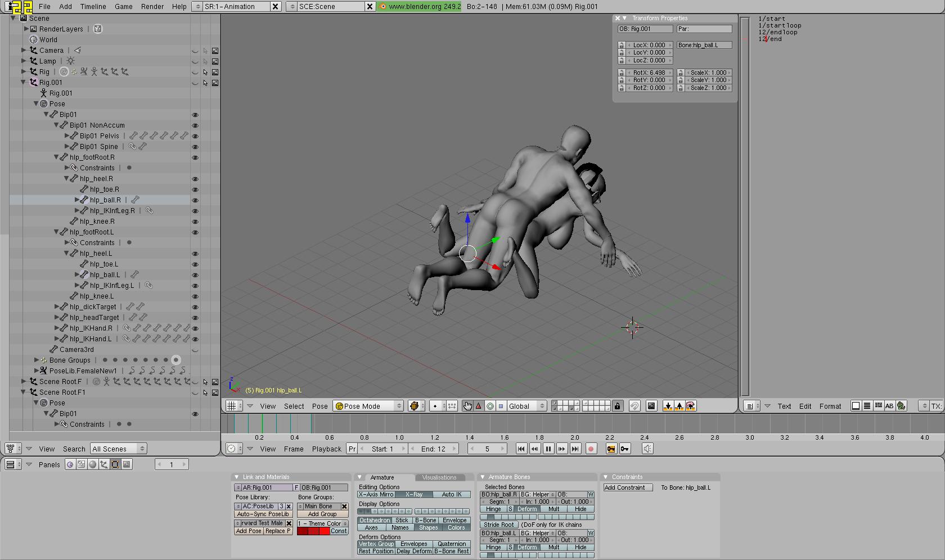This screenshot has height=560, width=945.
Task: Enable the rotate manipulator circle icon
Action: pyautogui.click(x=490, y=406)
